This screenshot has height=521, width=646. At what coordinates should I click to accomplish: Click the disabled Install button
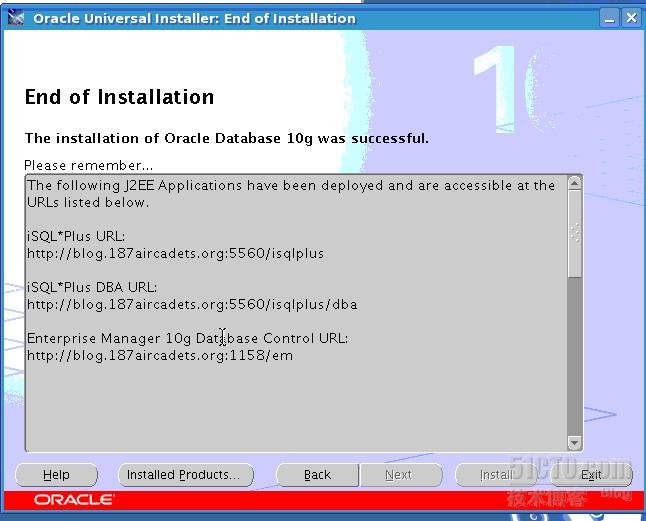pos(496,475)
